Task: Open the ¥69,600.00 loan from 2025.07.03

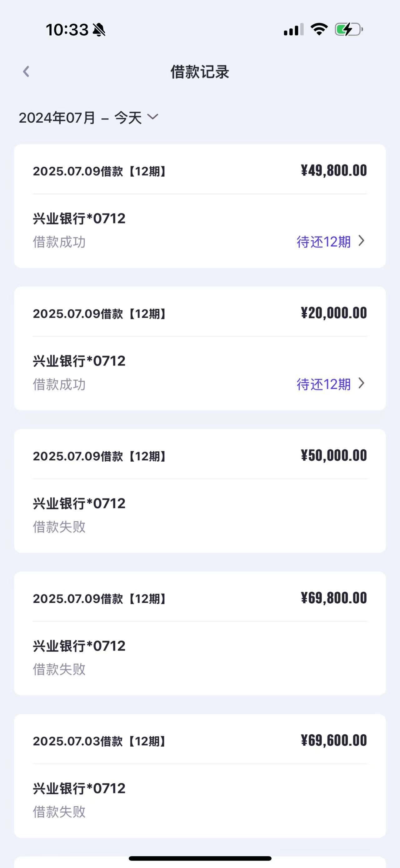Action: point(200,776)
